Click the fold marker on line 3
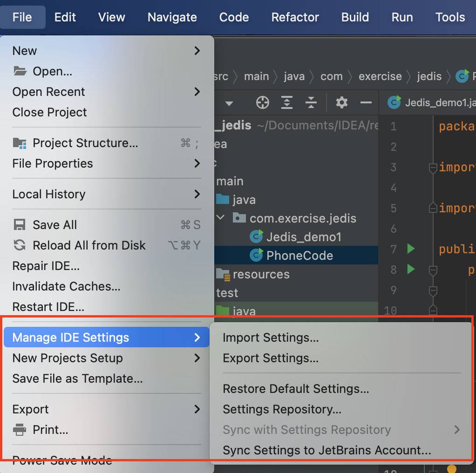Viewport: 476px width, 473px height. coord(433,168)
